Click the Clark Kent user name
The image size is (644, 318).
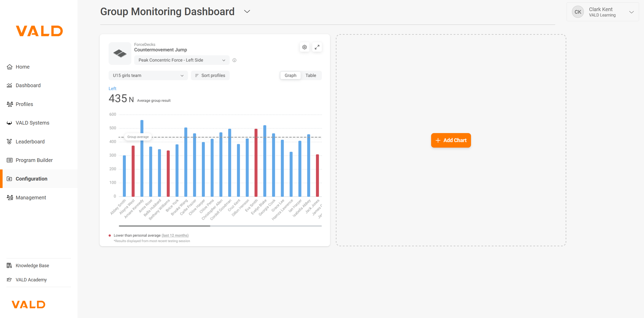[601, 9]
